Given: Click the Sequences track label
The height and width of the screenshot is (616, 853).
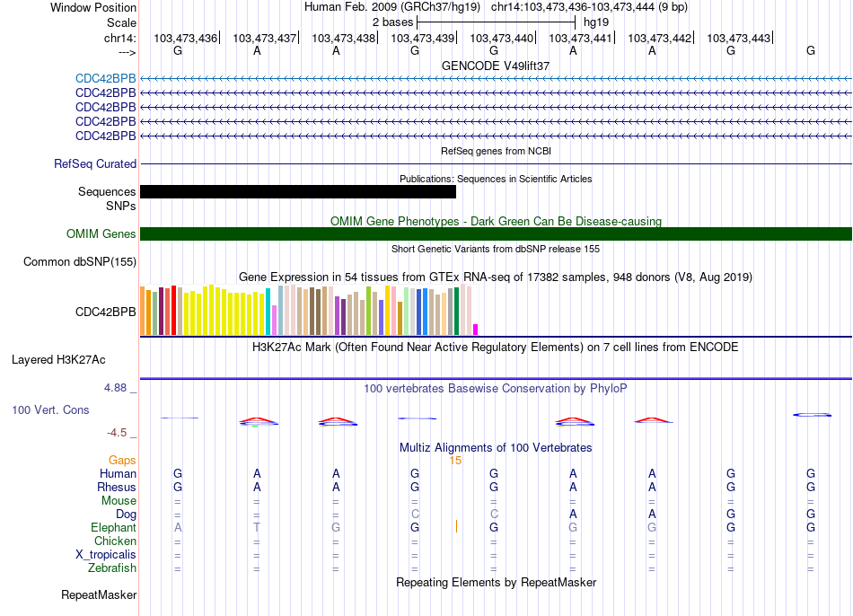Looking at the screenshot, I should pos(107,191).
